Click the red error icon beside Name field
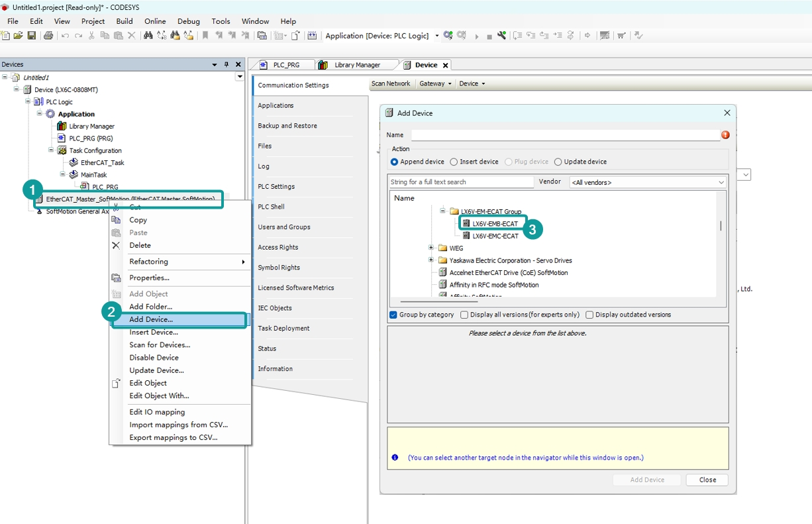Screen dimensions: 812x524 tap(725, 135)
